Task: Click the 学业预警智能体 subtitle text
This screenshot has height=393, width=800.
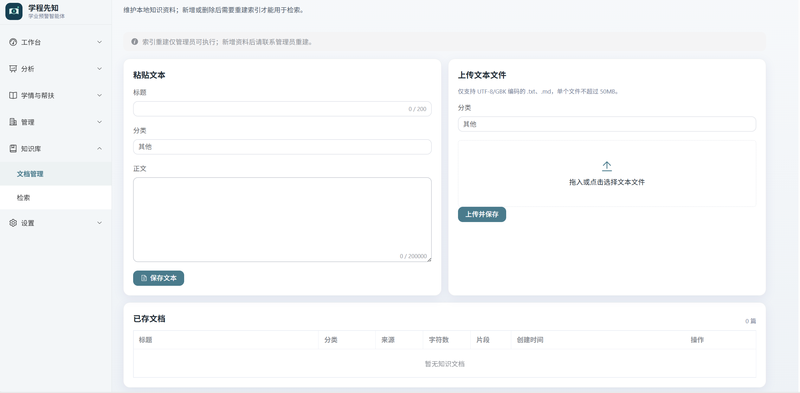Action: [46, 16]
